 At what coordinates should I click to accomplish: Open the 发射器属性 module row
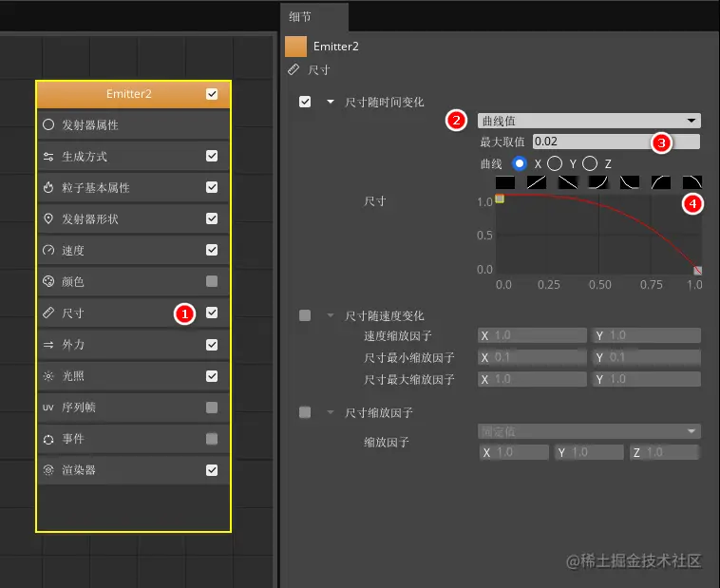(x=133, y=124)
